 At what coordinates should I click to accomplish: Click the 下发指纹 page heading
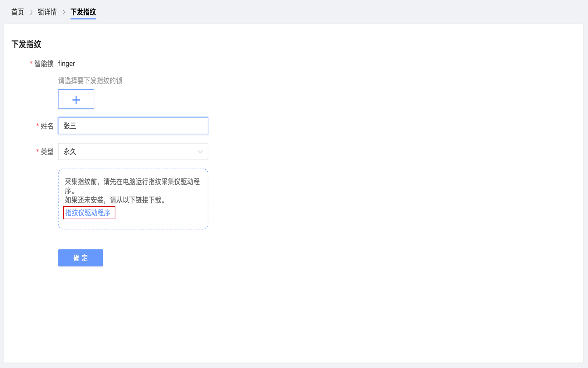26,44
